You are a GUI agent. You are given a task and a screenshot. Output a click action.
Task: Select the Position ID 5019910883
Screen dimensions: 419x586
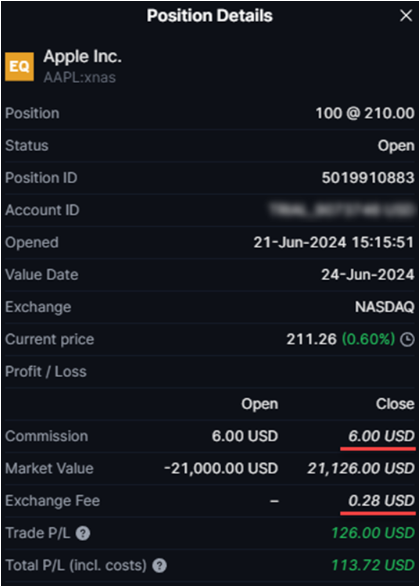[368, 178]
